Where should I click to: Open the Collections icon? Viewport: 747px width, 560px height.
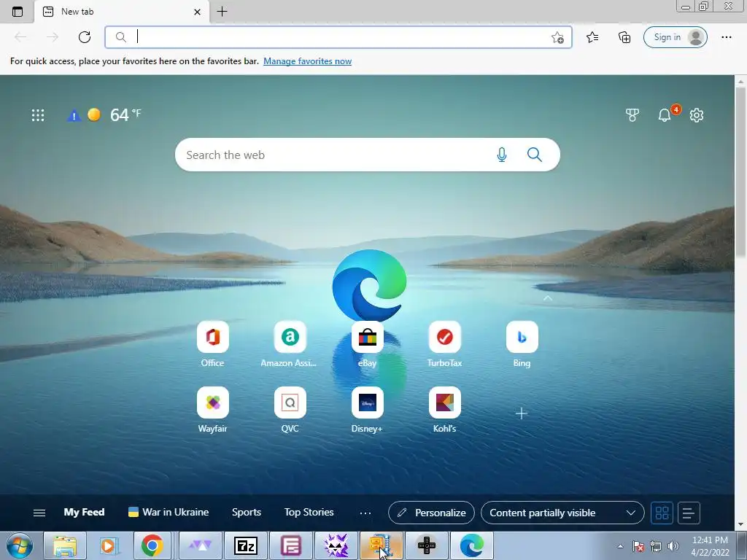coord(624,37)
